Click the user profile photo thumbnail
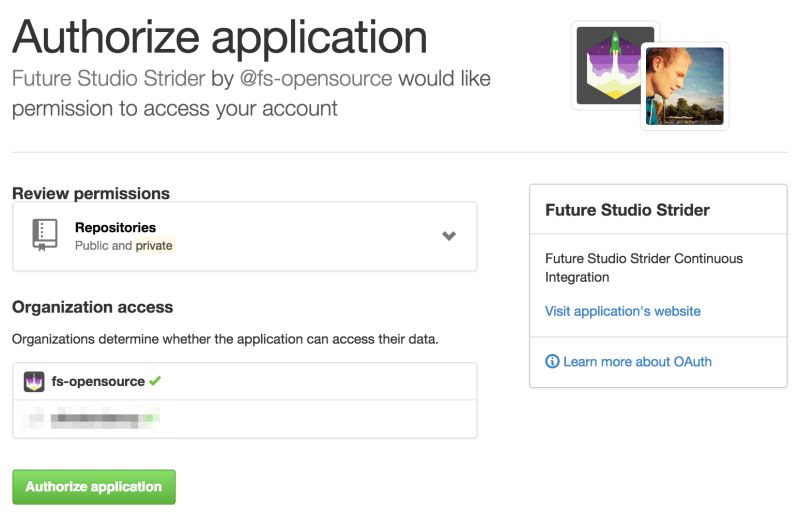The height and width of the screenshot is (516, 800). pyautogui.click(x=685, y=86)
